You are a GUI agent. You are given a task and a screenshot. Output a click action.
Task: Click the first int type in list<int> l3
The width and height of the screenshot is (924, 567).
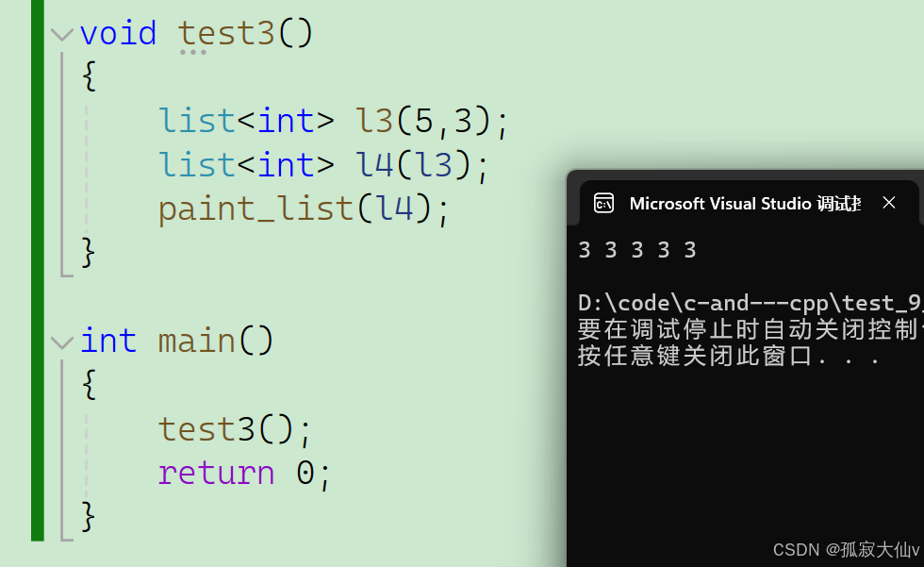(x=285, y=122)
